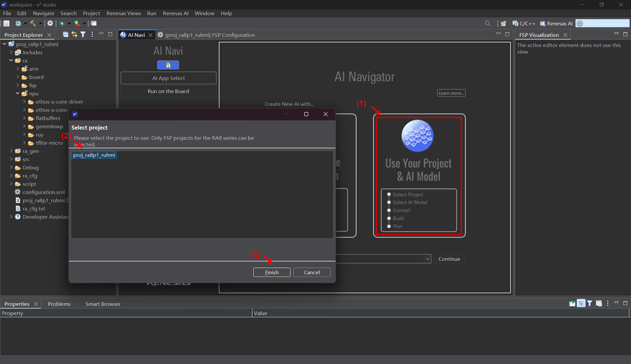Open the Properties view three-dot menu
The height and width of the screenshot is (364, 631).
click(x=608, y=304)
